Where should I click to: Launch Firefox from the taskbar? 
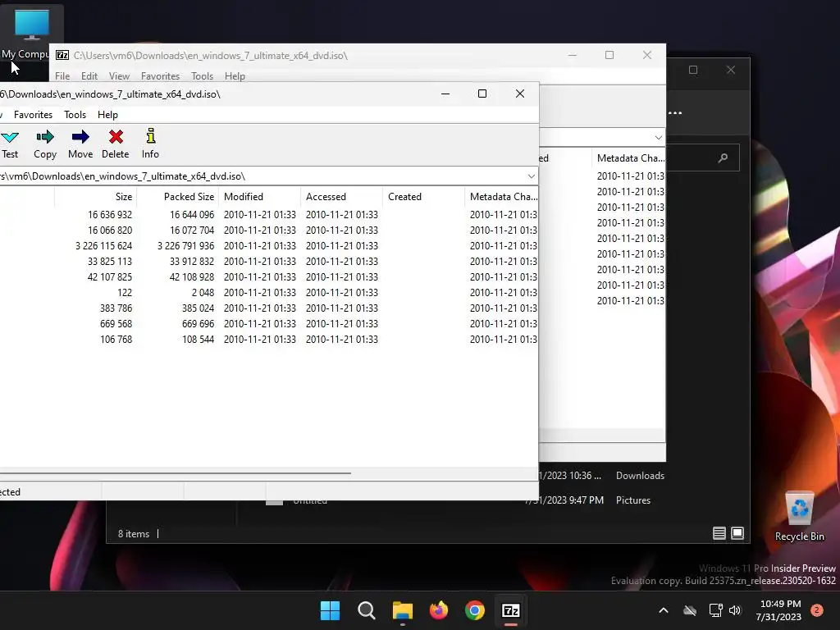click(x=439, y=610)
